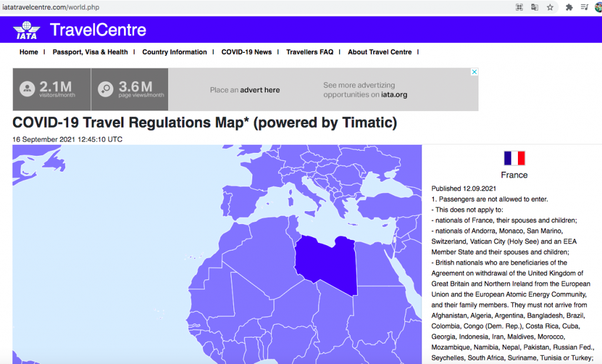Click the visitors per month icon in ad
Viewport: 602px width, 364px height.
[x=27, y=89]
